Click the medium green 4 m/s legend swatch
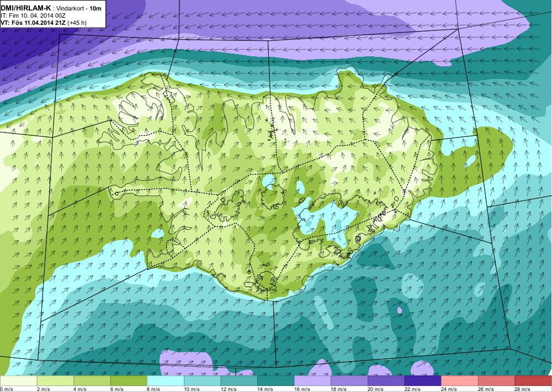552x392 pixels. [x=92, y=381]
